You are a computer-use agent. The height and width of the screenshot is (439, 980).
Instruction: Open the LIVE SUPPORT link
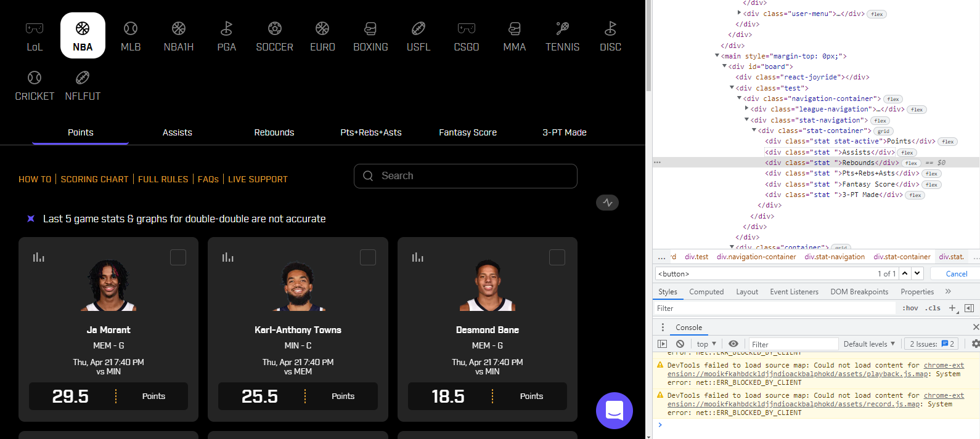258,179
